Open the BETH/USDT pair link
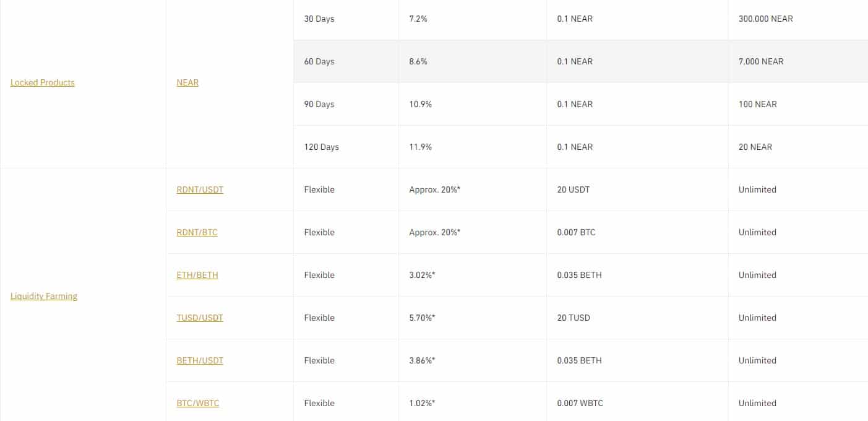 click(200, 360)
